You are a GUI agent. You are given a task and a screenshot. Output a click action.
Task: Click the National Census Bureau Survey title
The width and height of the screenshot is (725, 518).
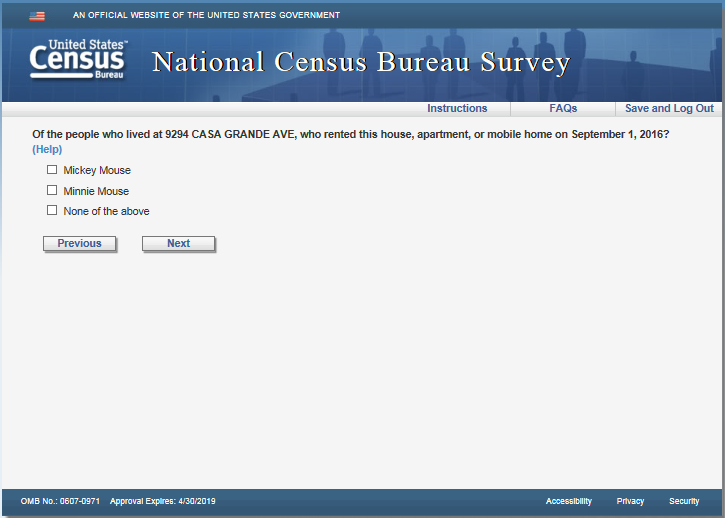click(361, 63)
